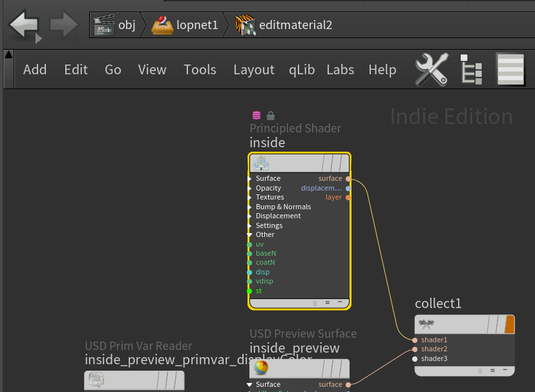535x392 pixels.
Task: Click the obj clapperboard icon in path
Action: point(104,25)
